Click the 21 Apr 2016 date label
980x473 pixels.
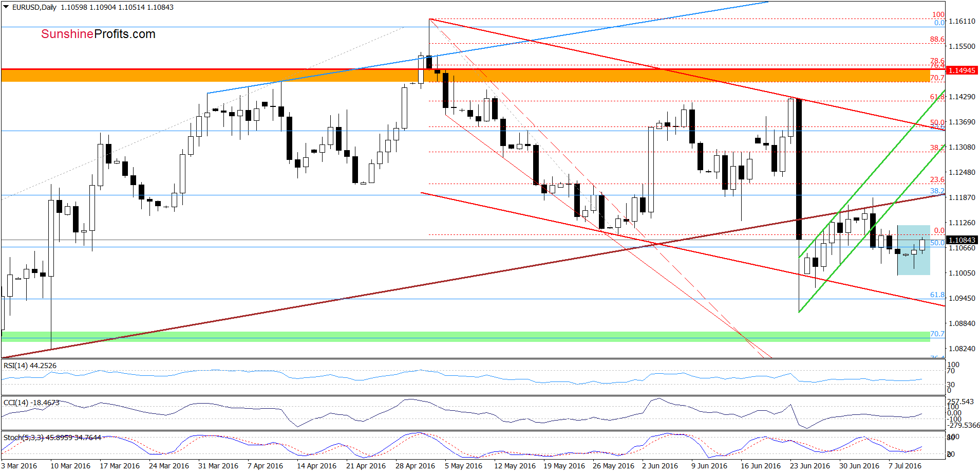pyautogui.click(x=366, y=466)
